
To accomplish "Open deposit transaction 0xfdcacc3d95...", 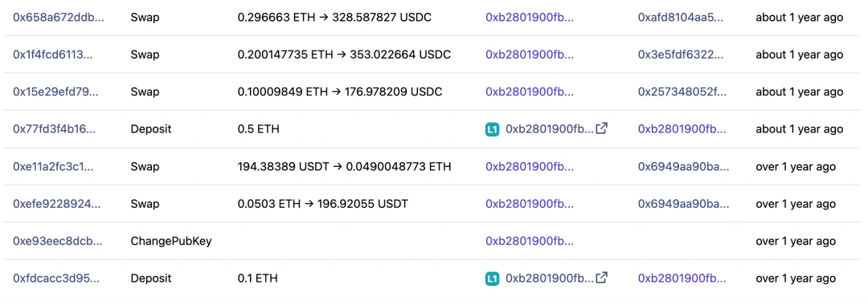I will [x=56, y=279].
